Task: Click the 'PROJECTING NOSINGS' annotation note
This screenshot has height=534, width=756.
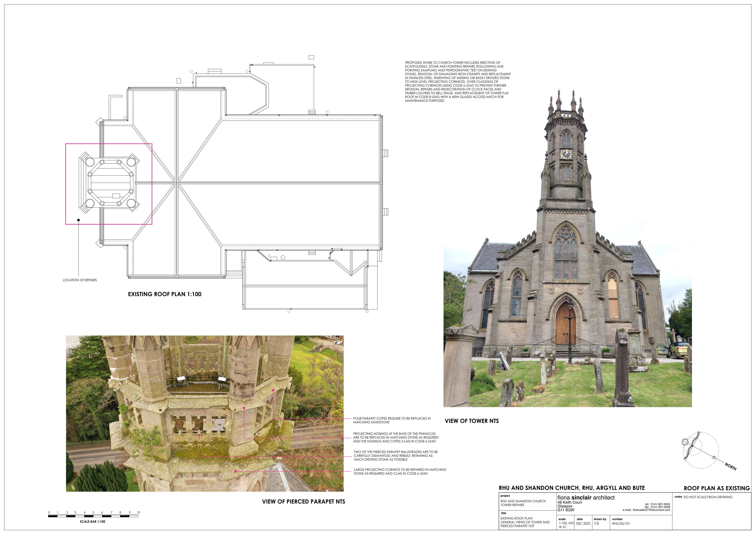Action: pos(396,437)
